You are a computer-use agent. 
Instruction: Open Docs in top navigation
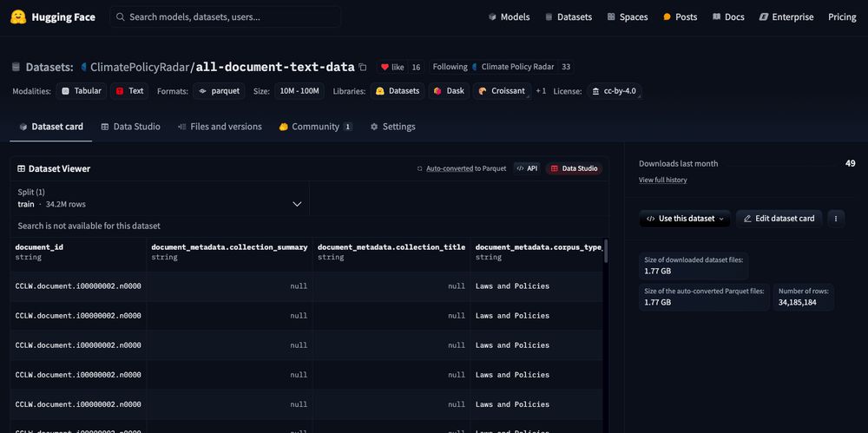pos(728,17)
